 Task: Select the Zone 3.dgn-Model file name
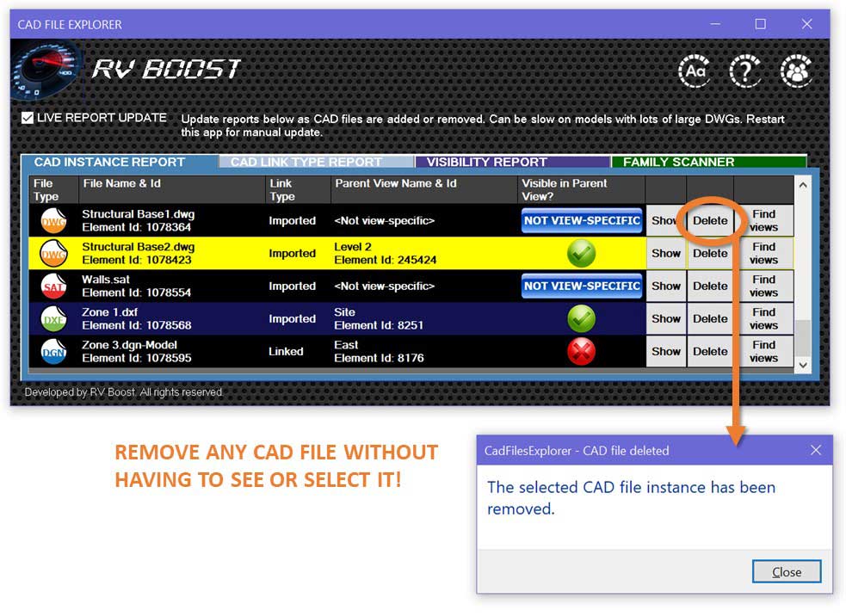point(129,345)
